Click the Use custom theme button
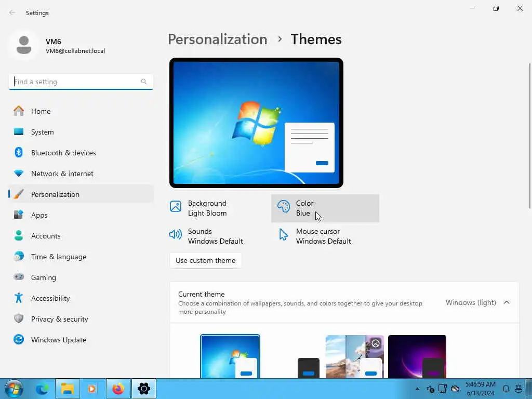Screen dimensions: 532x399 click(205, 260)
